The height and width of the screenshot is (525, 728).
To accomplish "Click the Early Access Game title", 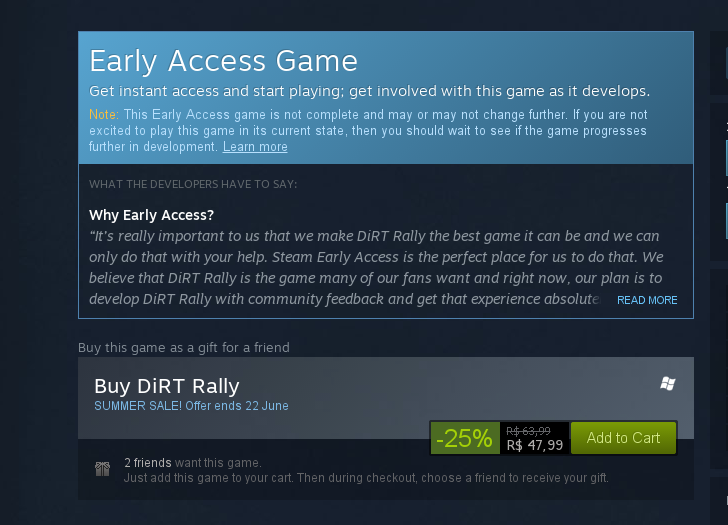I will [x=223, y=61].
